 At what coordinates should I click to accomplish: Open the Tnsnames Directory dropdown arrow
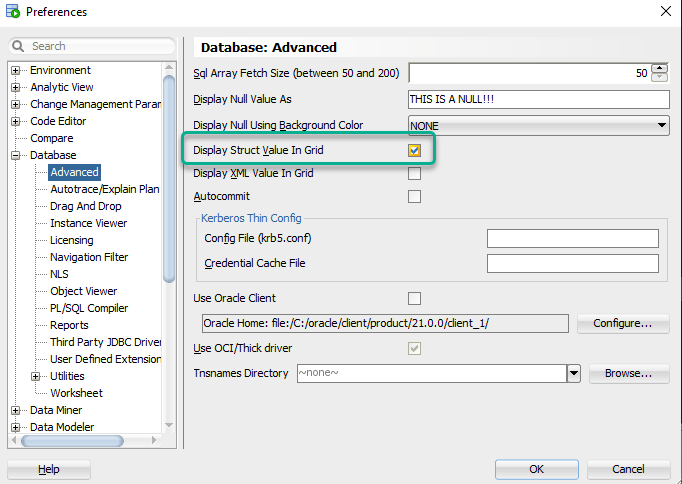click(x=574, y=374)
